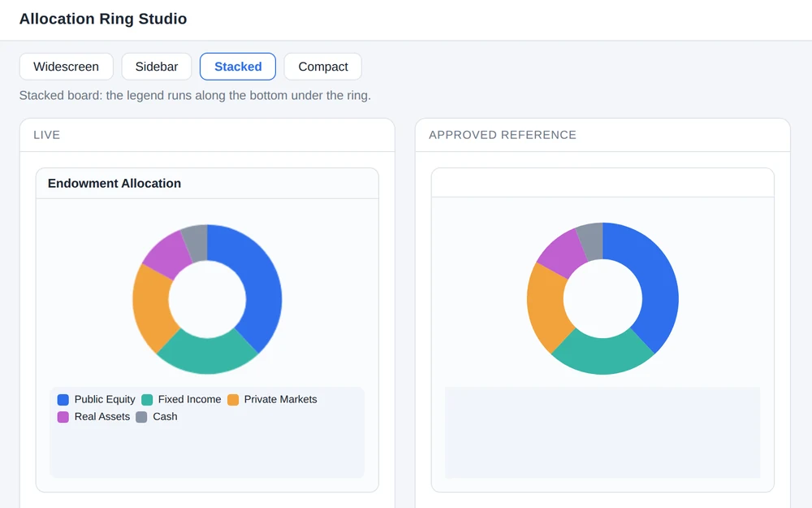The height and width of the screenshot is (508, 812).
Task: Click the 'Cash' legend label
Action: [x=165, y=416]
